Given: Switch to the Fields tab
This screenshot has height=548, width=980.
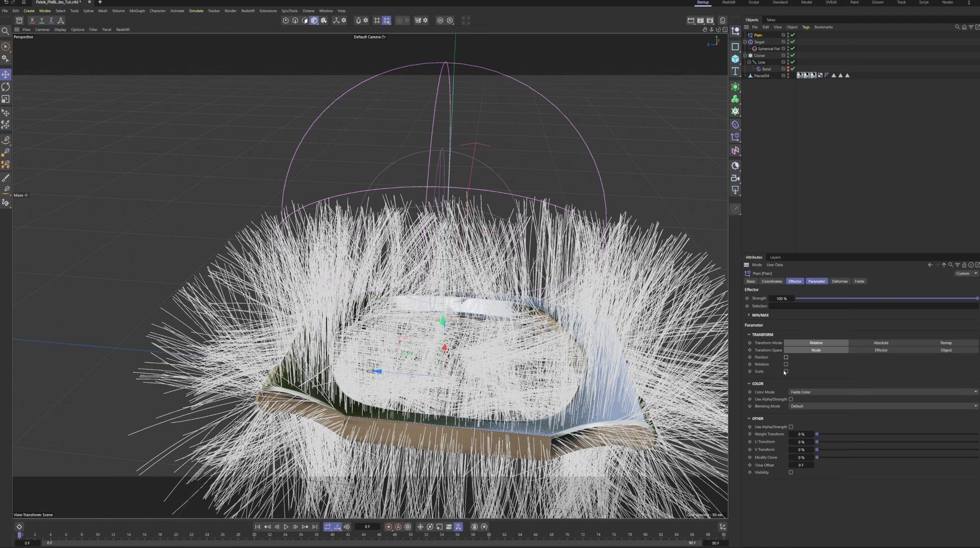Looking at the screenshot, I should click(860, 281).
